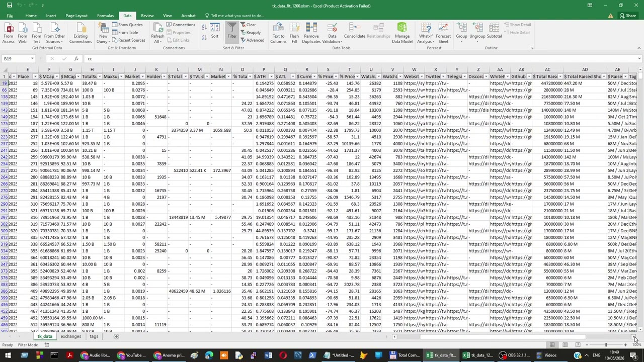Switch to View ribbon tab
The width and height of the screenshot is (644, 362).
pyautogui.click(x=168, y=16)
